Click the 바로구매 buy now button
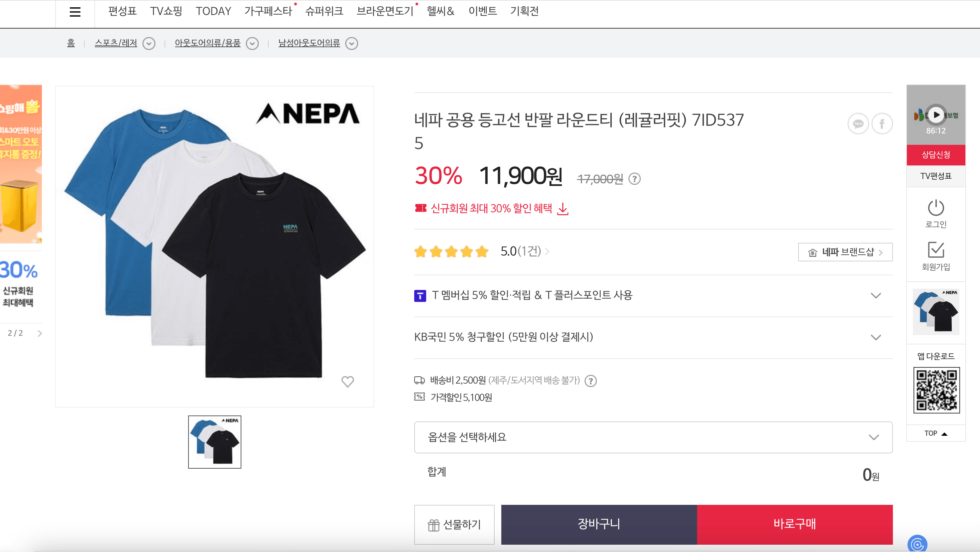Screen dimensions: 980x552 pyautogui.click(x=795, y=524)
